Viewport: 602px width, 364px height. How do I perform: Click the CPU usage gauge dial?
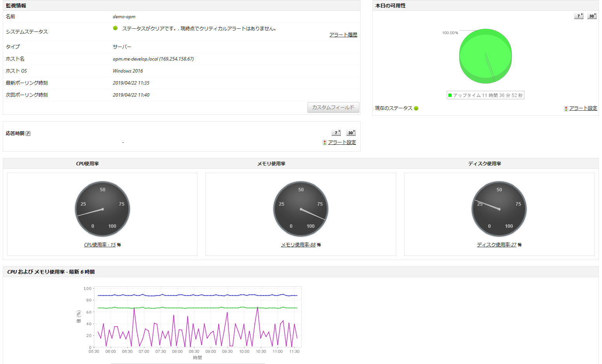[x=102, y=209]
